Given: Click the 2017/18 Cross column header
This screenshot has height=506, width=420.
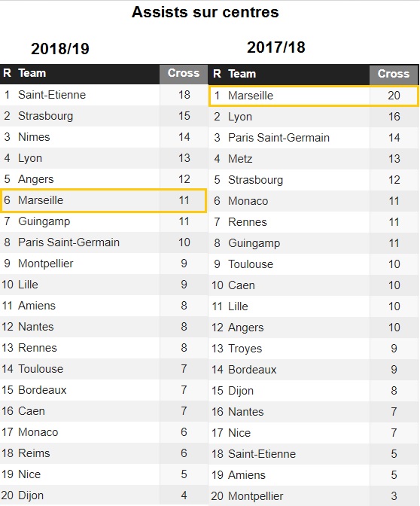Looking at the screenshot, I should click(x=394, y=74).
